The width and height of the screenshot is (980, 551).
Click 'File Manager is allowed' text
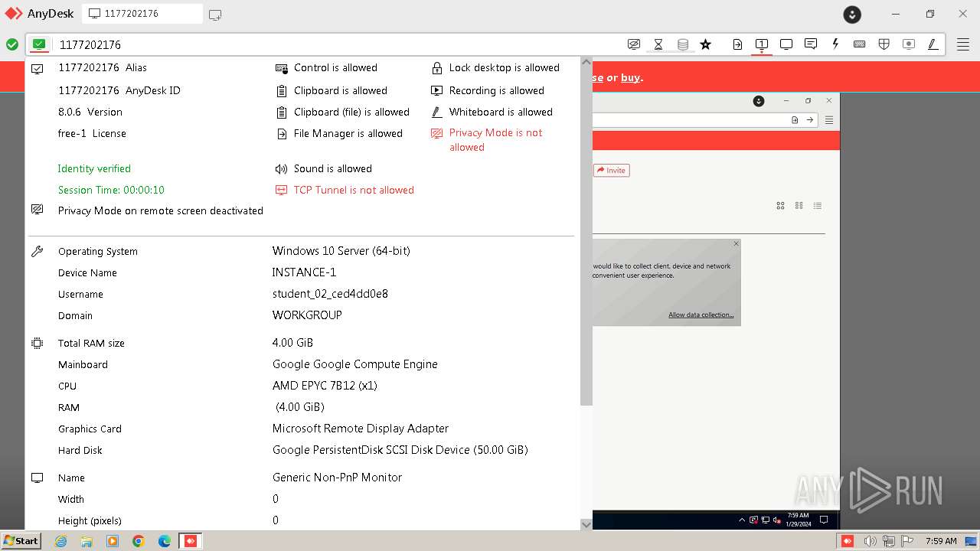(348, 133)
